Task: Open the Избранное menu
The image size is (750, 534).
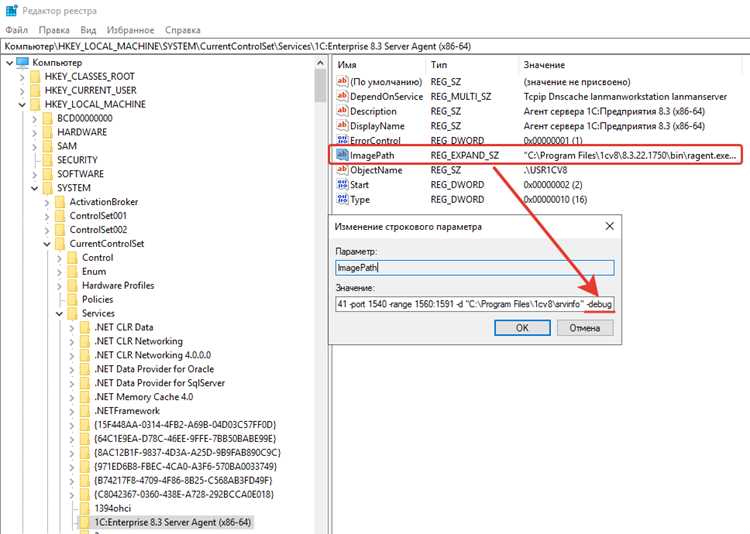Action: [x=131, y=30]
